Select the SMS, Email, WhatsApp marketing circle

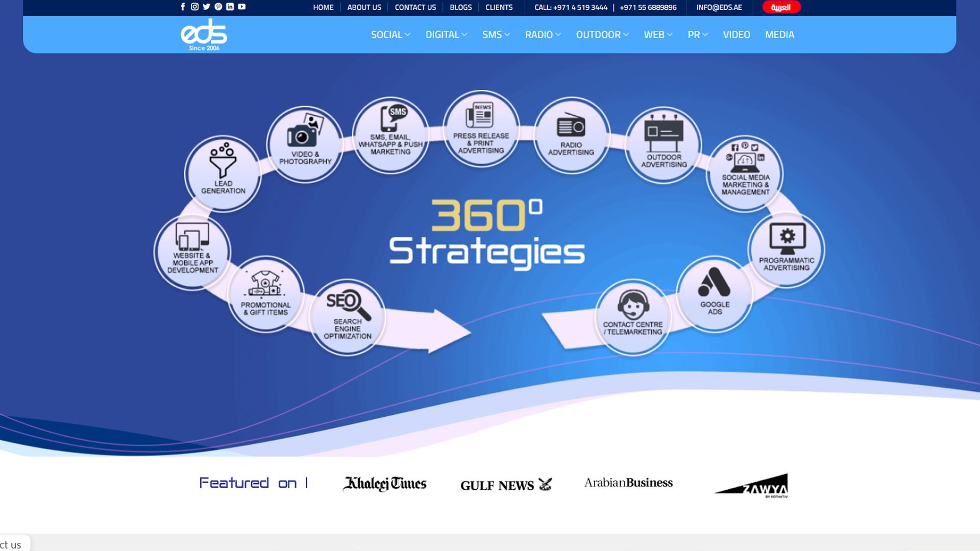[x=390, y=135]
